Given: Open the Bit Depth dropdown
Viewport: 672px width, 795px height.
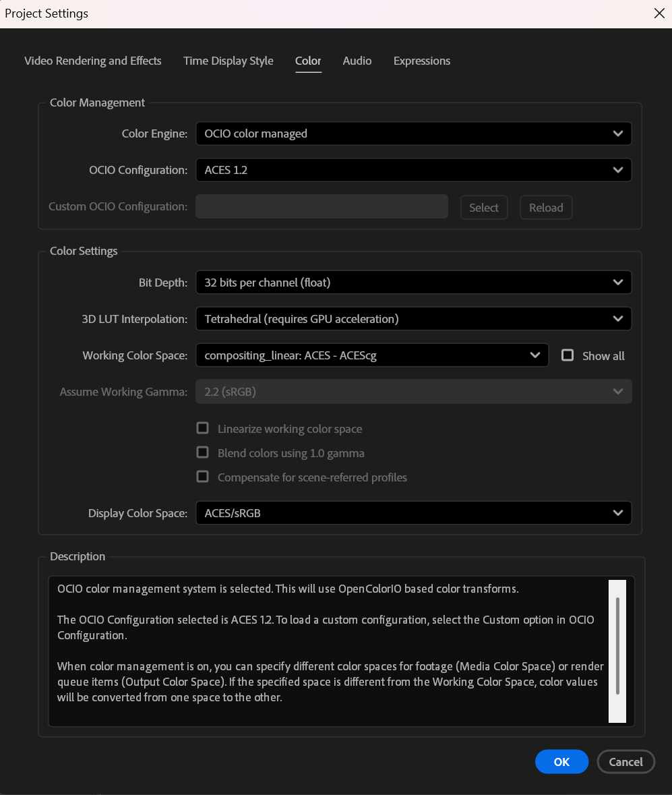Looking at the screenshot, I should click(x=414, y=283).
